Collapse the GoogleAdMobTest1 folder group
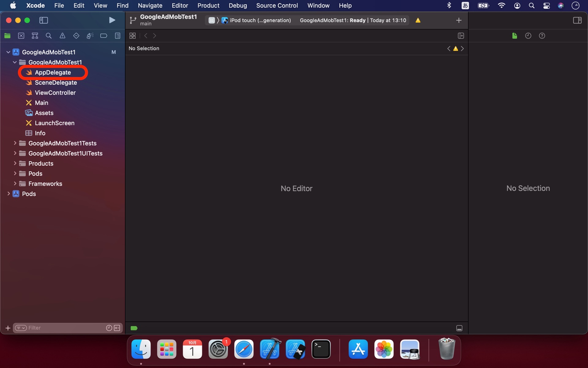 [x=15, y=62]
